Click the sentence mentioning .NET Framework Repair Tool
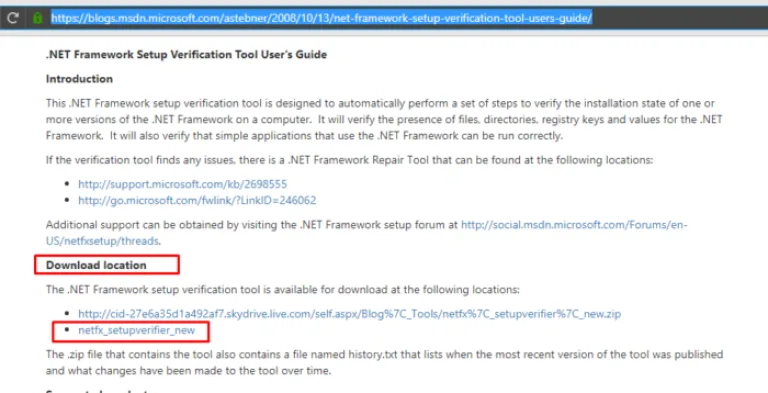The image size is (768, 393). (x=349, y=160)
